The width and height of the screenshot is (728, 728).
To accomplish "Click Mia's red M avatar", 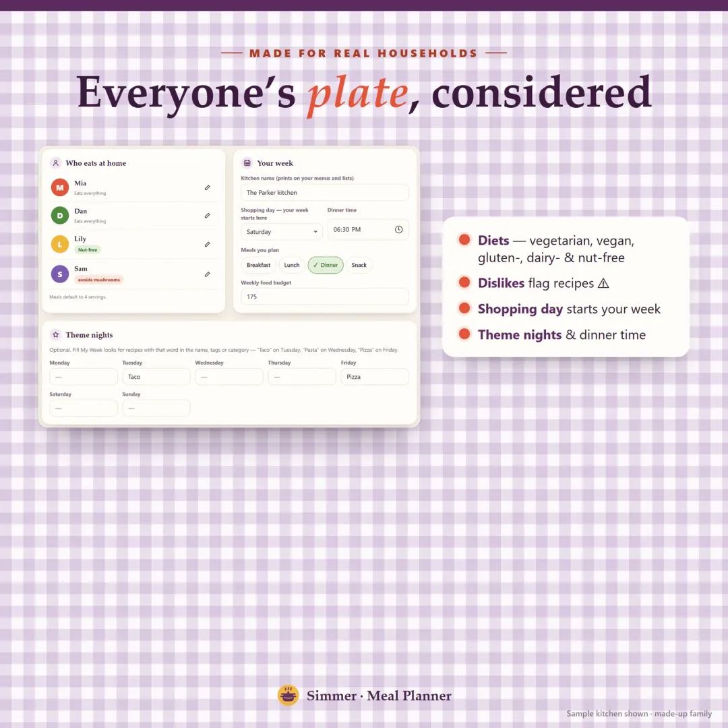I will pos(60,187).
